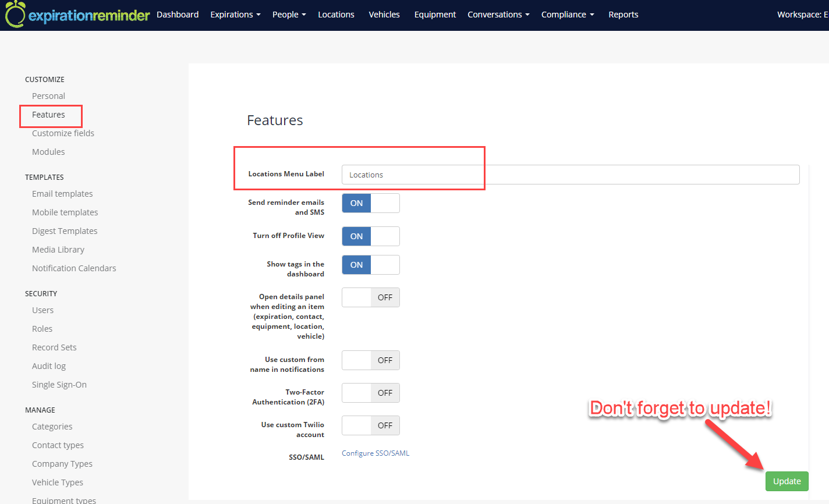Expand the Conversations dropdown menu

[498, 15]
